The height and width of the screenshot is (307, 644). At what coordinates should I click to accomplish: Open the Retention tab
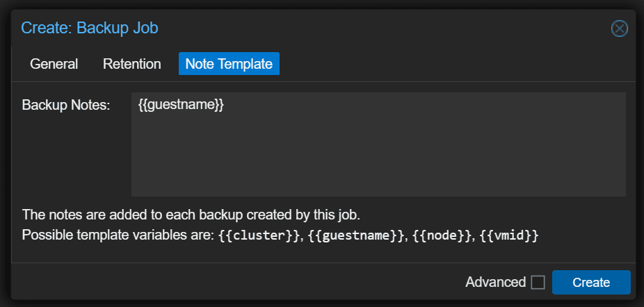(132, 64)
